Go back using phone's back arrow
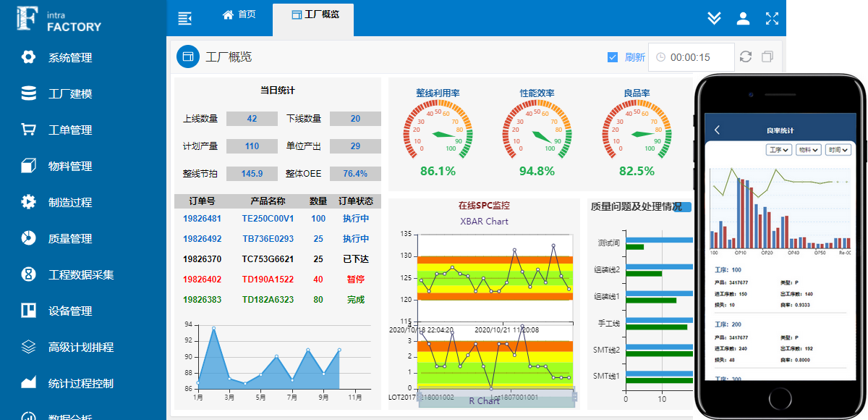The image size is (868, 420). pyautogui.click(x=717, y=130)
